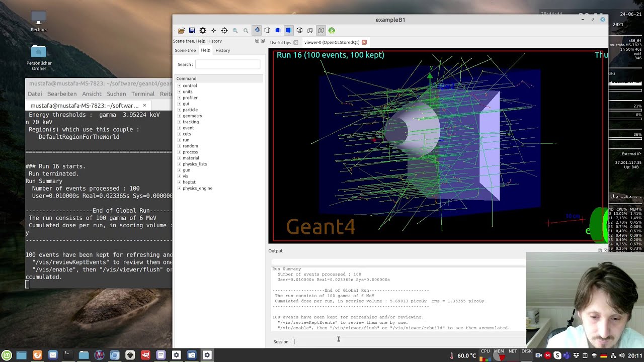
Task: Open the mail client in the taskbar
Action: tap(53, 355)
